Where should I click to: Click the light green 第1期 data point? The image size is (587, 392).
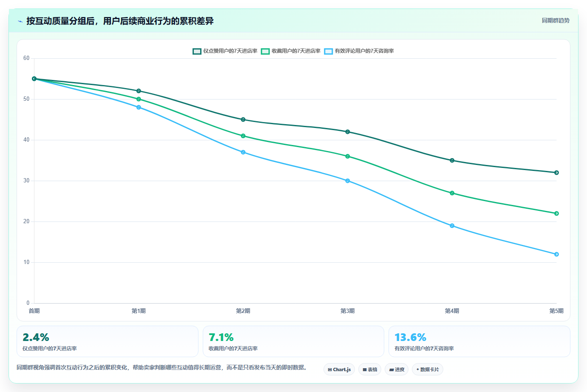(x=139, y=99)
